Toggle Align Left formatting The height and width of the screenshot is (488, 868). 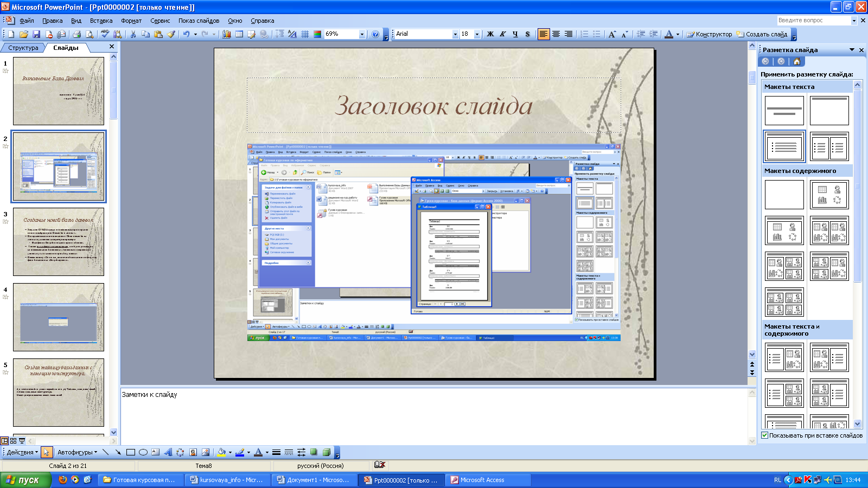[543, 34]
